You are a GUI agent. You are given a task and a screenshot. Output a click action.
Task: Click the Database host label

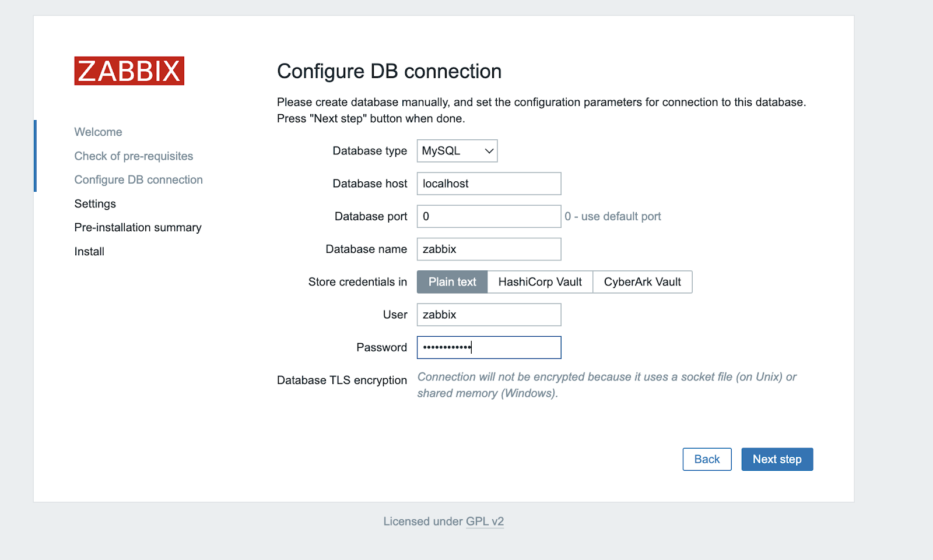coord(370,184)
